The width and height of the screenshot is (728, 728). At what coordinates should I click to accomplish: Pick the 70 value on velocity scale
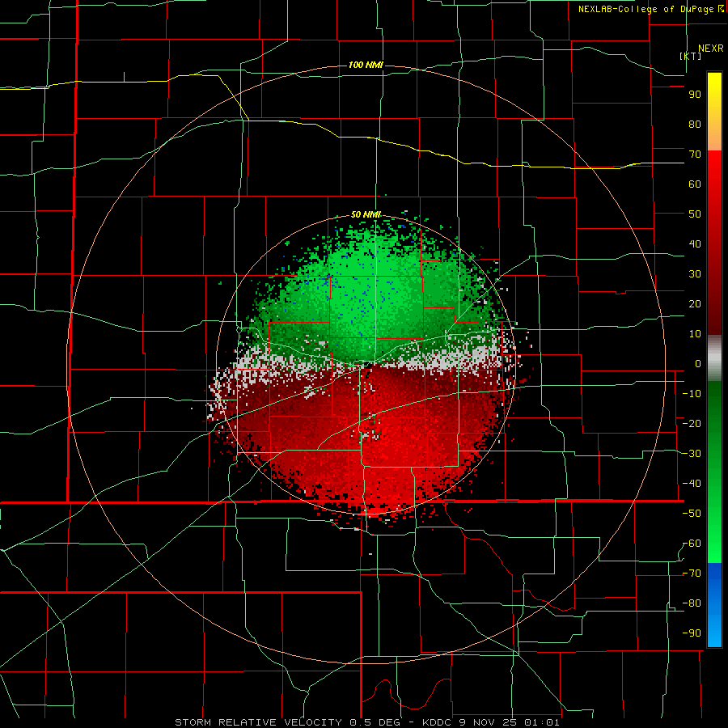pyautogui.click(x=695, y=154)
